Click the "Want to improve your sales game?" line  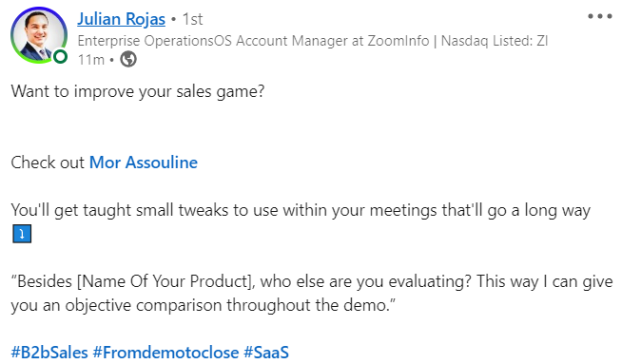[138, 91]
